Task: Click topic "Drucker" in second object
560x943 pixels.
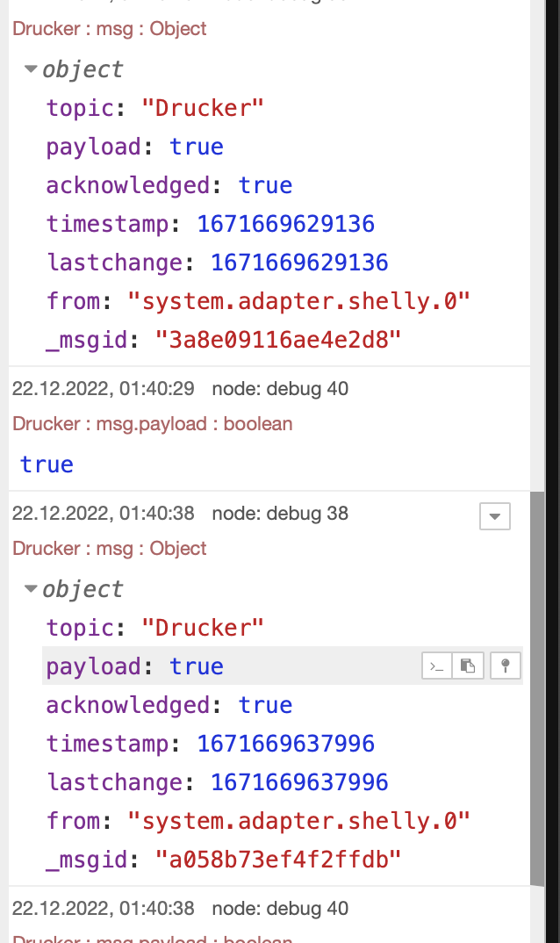Action: [203, 628]
